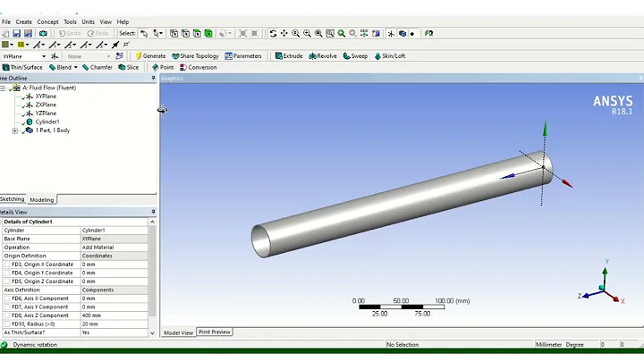Click the Look At face icon
The image size is (644, 361).
coord(376,33)
